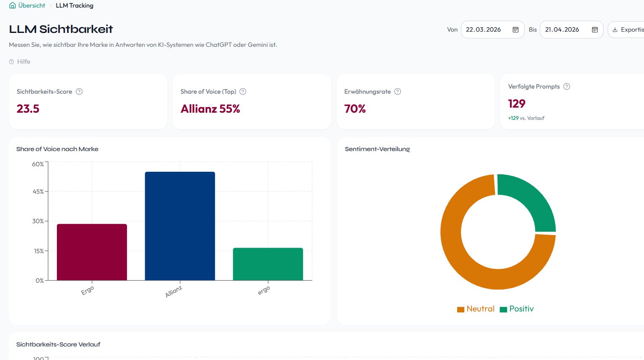644x360 pixels.
Task: Click the dark red Ergo bar
Action: pos(92,252)
